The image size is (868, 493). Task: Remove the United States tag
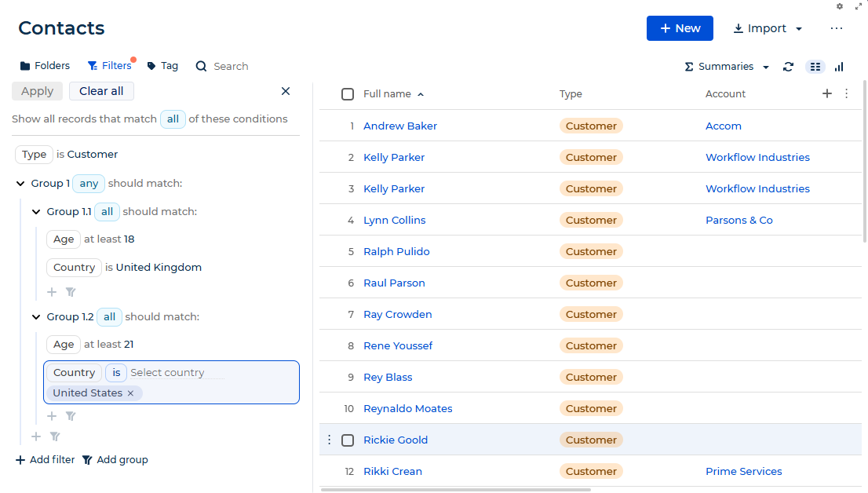[x=130, y=393]
